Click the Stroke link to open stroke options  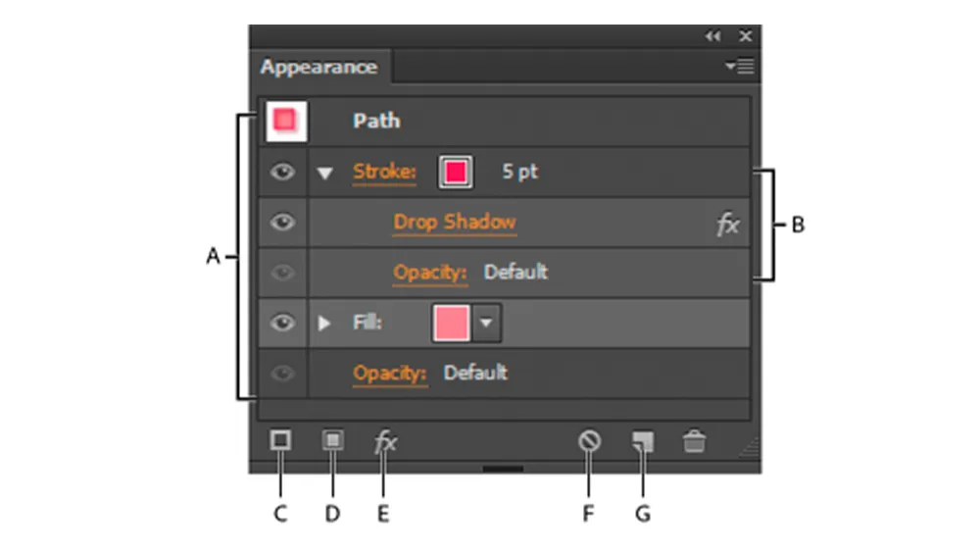point(384,173)
